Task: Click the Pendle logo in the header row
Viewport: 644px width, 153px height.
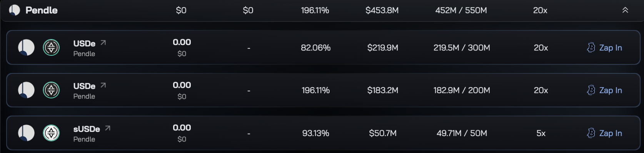Action: pyautogui.click(x=14, y=10)
